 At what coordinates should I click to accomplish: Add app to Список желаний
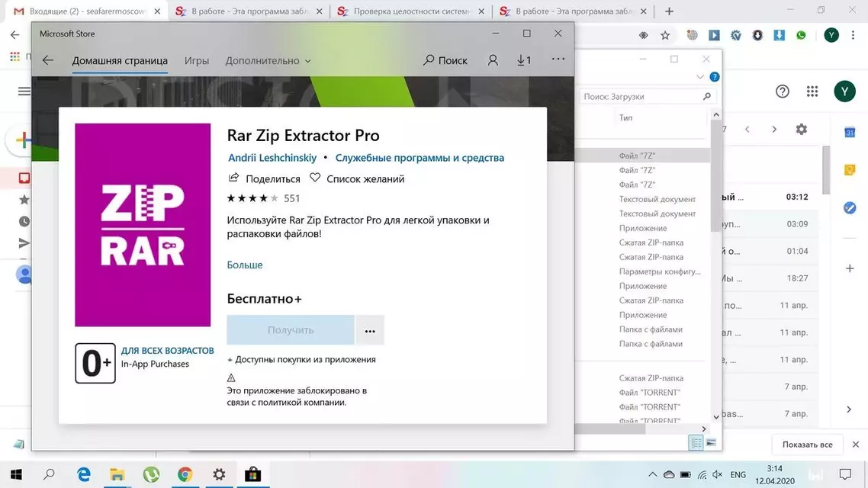point(357,178)
